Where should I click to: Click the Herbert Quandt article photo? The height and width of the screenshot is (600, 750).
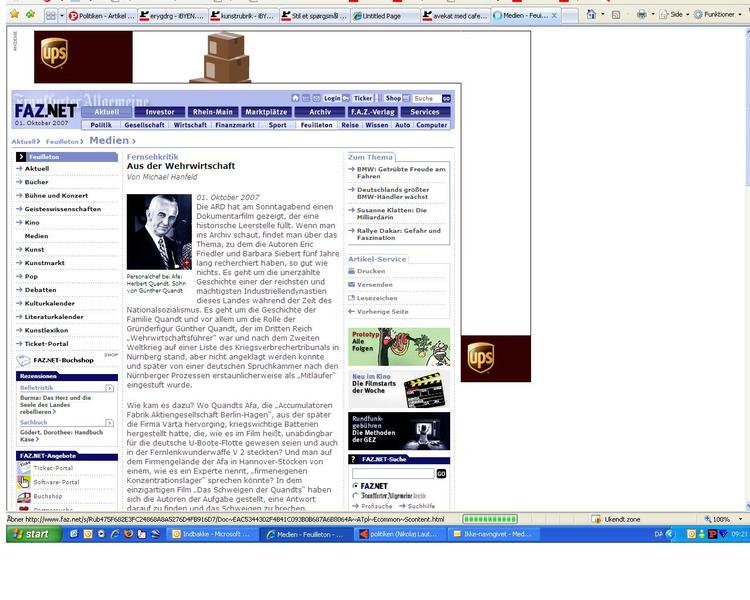coord(159,232)
